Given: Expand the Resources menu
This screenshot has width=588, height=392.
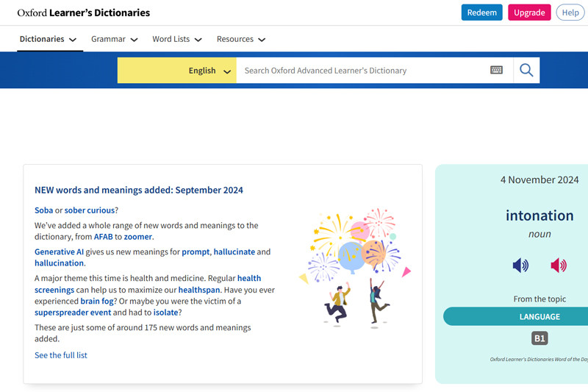Looking at the screenshot, I should point(241,39).
